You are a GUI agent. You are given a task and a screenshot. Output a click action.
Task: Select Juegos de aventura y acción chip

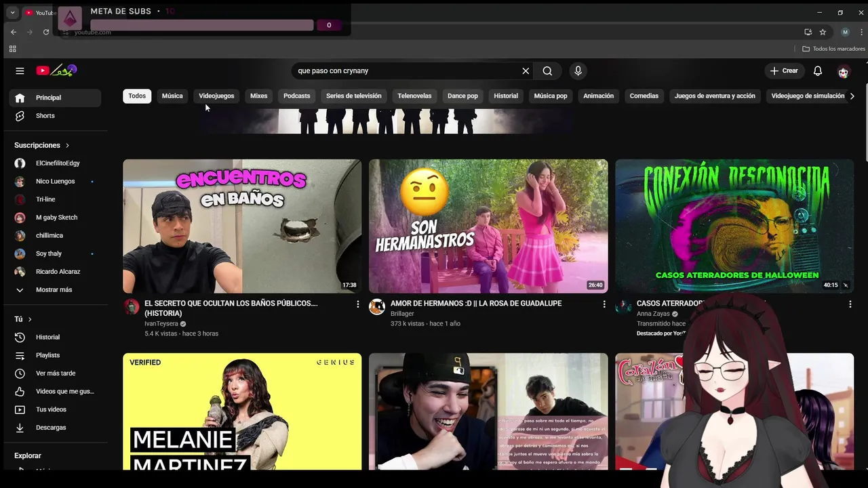(x=715, y=96)
